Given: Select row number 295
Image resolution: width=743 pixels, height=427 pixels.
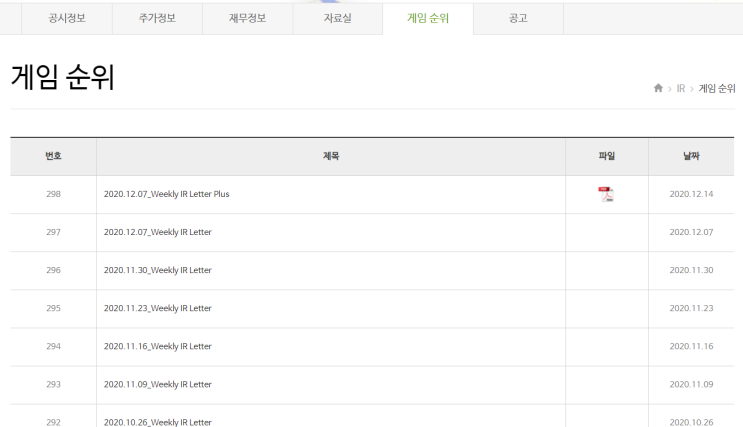Looking at the screenshot, I should 54,308.
